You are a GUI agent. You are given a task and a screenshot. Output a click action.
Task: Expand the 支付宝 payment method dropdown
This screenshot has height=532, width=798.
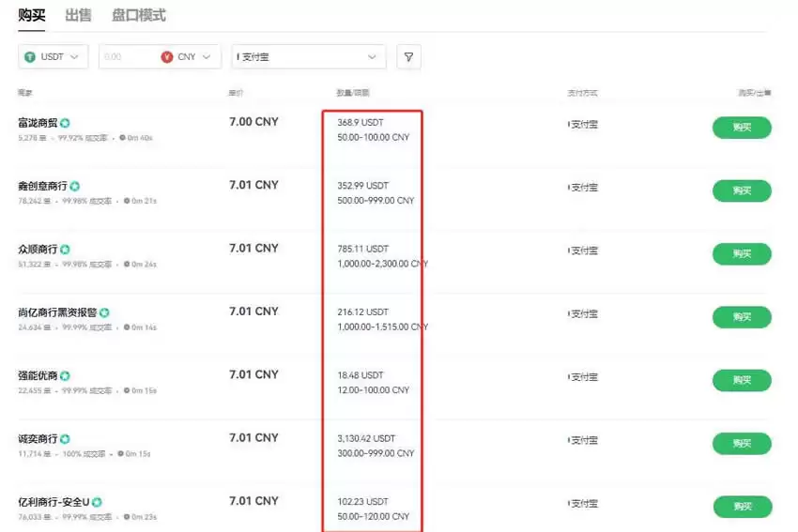pos(309,57)
